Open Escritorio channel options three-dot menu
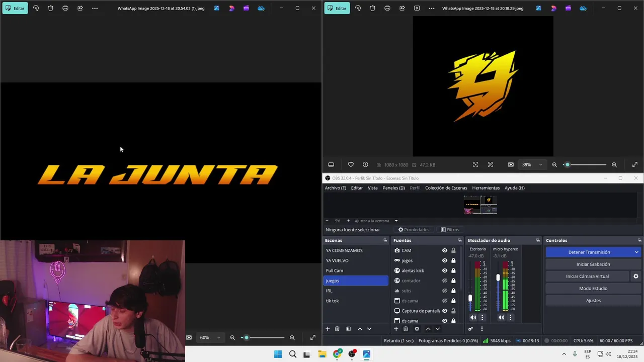644x362 pixels. (482, 317)
